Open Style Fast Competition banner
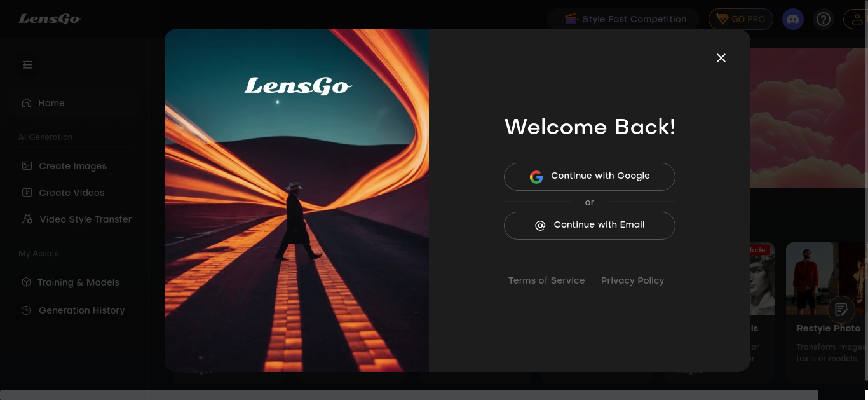The height and width of the screenshot is (400, 868). coord(623,19)
